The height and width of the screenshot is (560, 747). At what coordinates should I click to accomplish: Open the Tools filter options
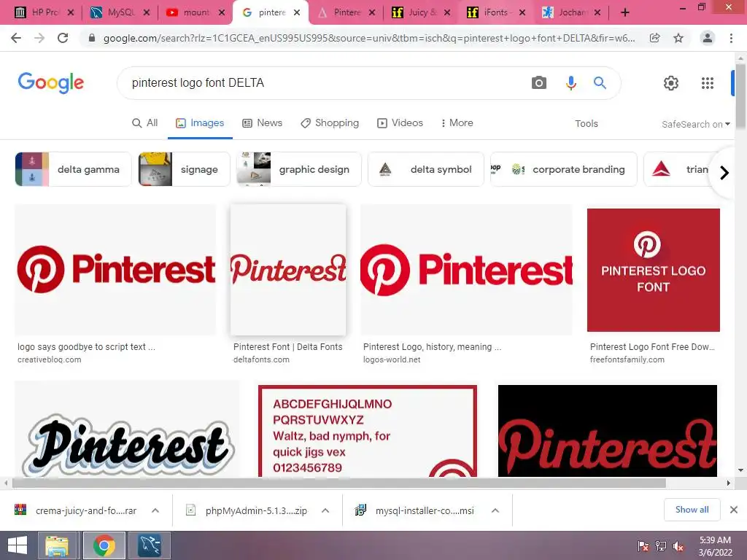(586, 123)
